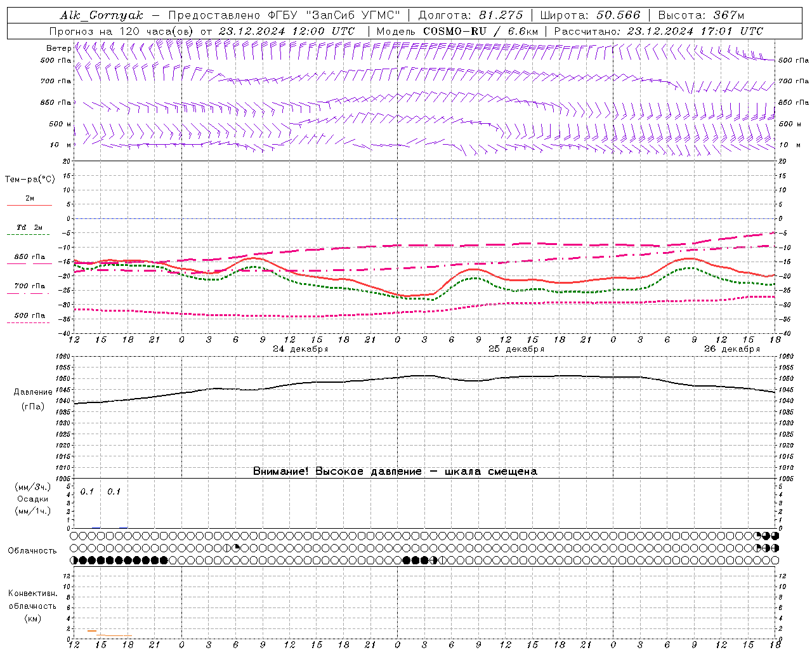Viewport: 812px width, 650px height.
Task: Select the "Тем-ра(°C)" temperature panel title
Action: (30, 180)
